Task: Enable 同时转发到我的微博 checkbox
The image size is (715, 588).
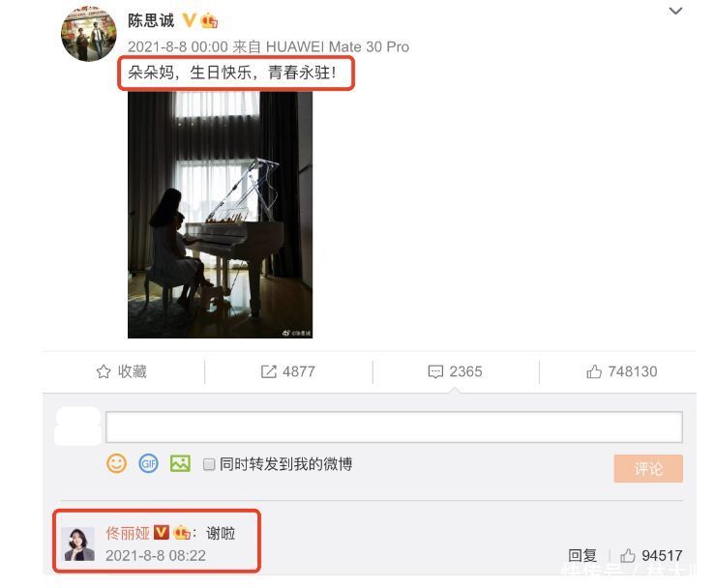Action: pyautogui.click(x=209, y=464)
